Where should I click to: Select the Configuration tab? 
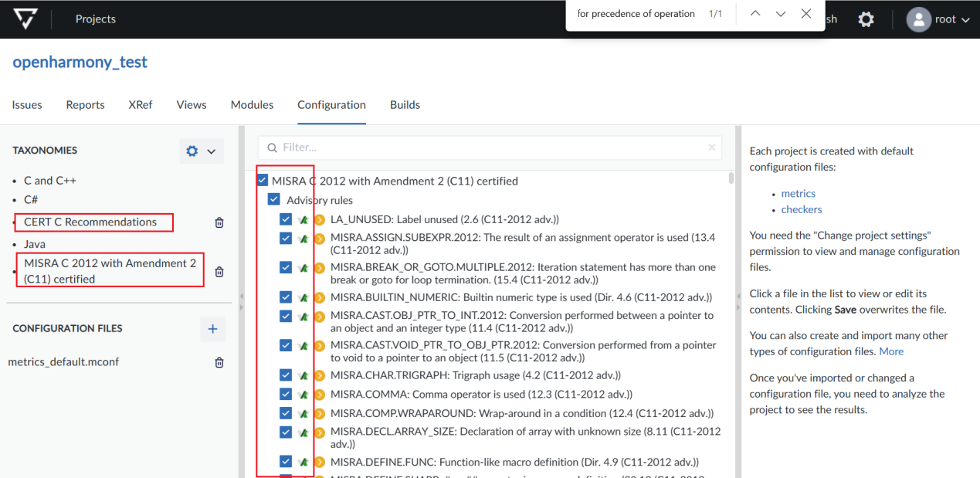331,105
